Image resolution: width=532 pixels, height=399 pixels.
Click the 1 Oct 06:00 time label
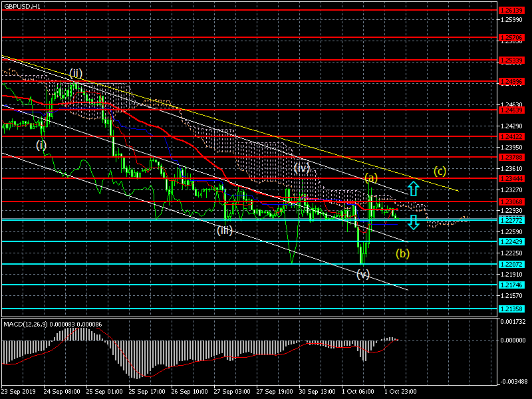coord(358,392)
